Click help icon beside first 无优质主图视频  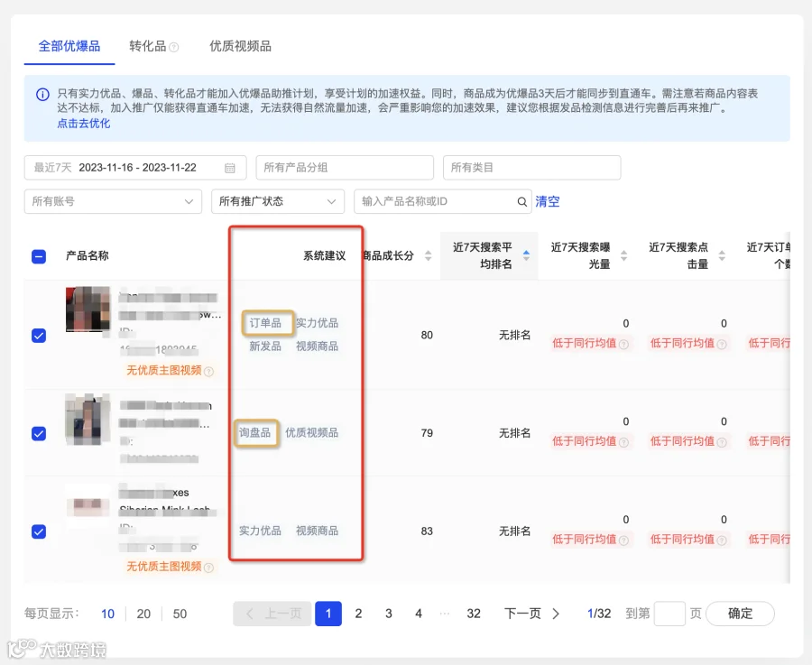coord(208,371)
